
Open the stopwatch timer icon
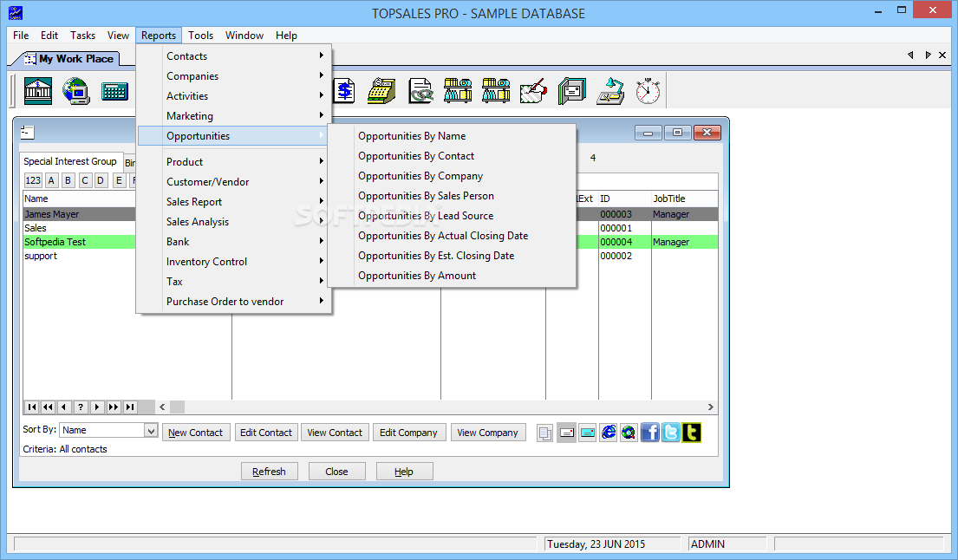[648, 91]
